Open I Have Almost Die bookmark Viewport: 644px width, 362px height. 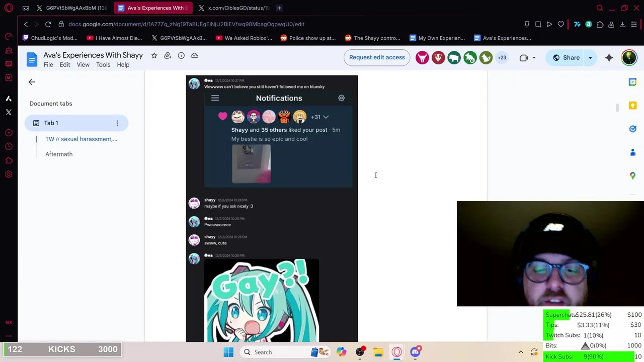114,38
